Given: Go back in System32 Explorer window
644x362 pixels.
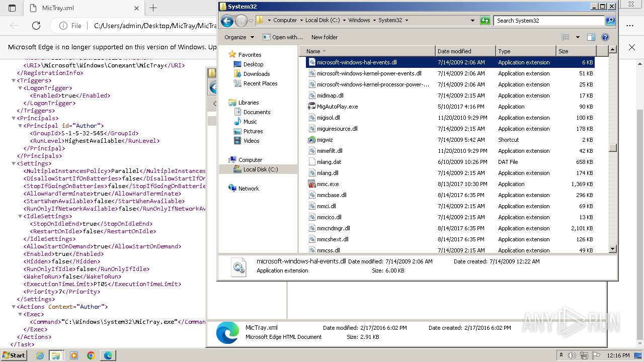Looking at the screenshot, I should pyautogui.click(x=227, y=21).
